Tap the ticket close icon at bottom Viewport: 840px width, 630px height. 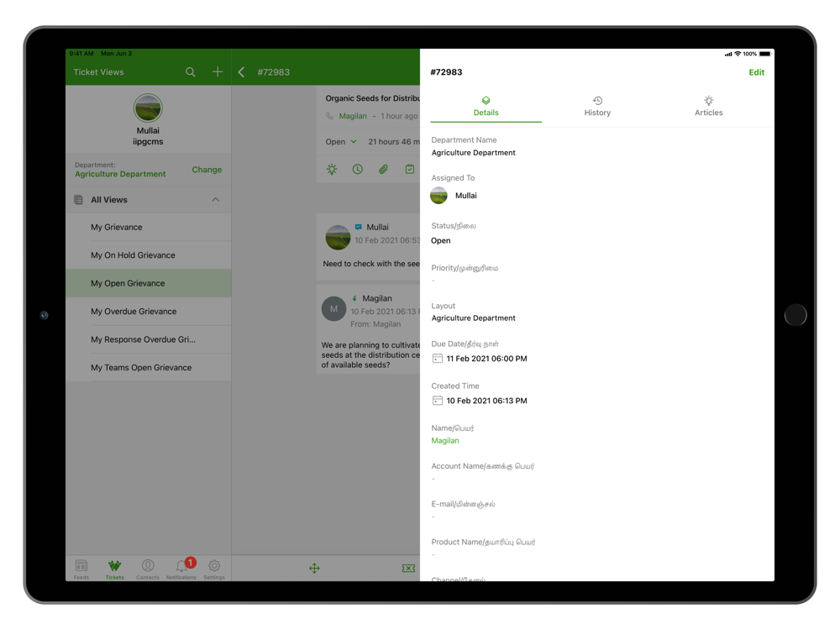pyautogui.click(x=408, y=569)
